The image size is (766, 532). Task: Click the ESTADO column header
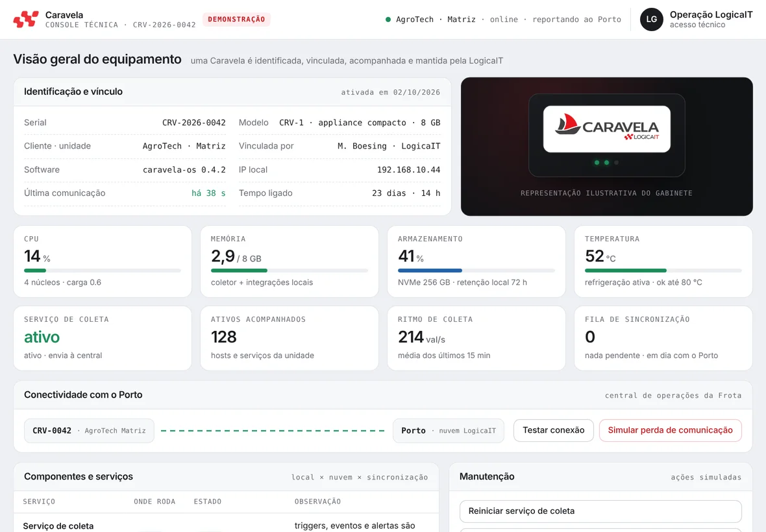pyautogui.click(x=208, y=502)
